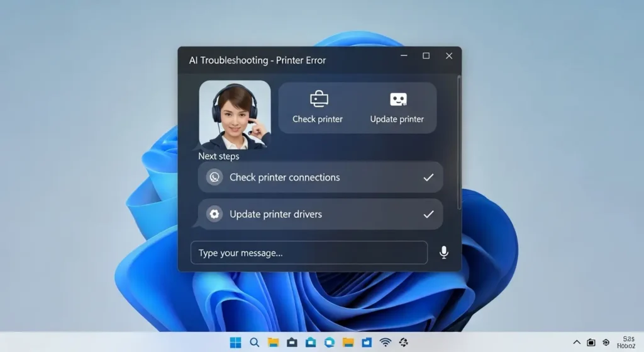The height and width of the screenshot is (352, 644).
Task: Select the 'Check printer connections' step text
Action: click(285, 177)
